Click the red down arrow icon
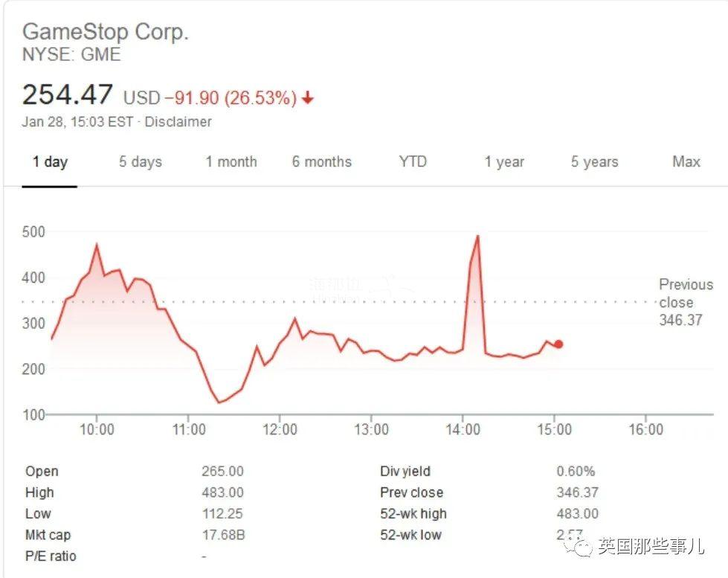The width and height of the screenshot is (728, 578). click(x=308, y=98)
